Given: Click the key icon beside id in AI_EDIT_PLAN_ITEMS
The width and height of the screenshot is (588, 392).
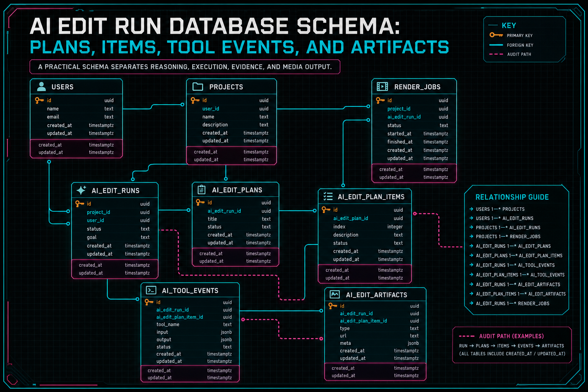Looking at the screenshot, I should (326, 210).
